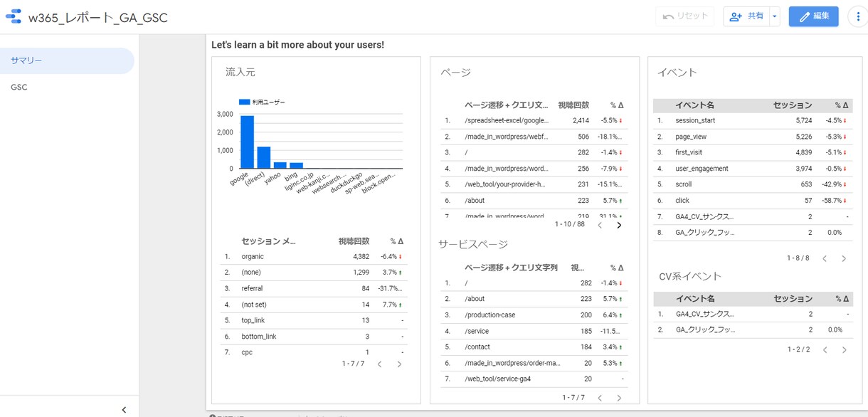The width and height of the screenshot is (868, 417).
Task: Select the (not set) row
Action: click(313, 305)
